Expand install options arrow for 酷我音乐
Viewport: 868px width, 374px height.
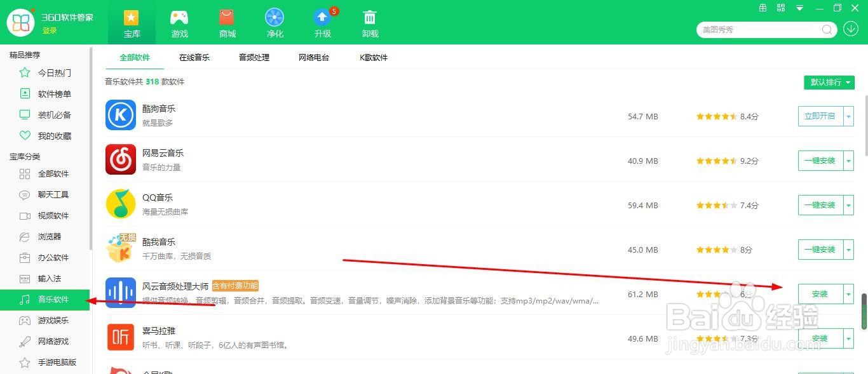[x=848, y=250]
